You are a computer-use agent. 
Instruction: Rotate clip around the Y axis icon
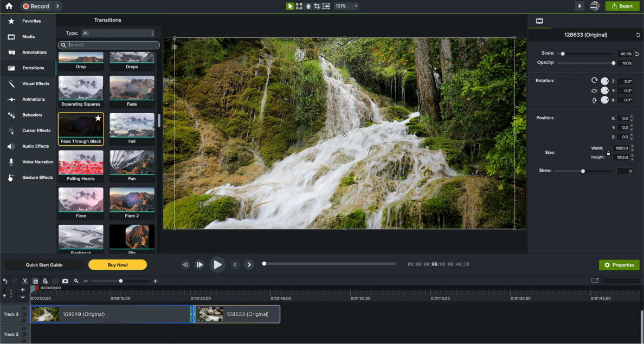click(x=594, y=90)
